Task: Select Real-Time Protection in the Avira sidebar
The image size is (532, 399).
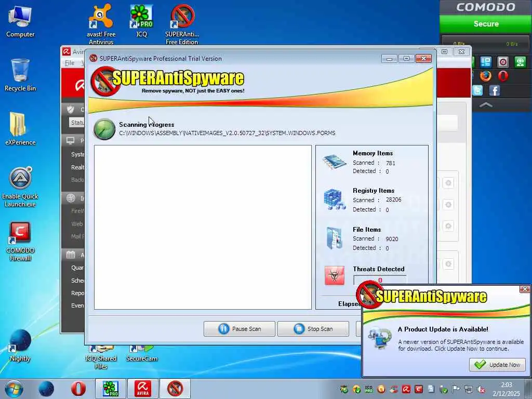Action: click(77, 167)
